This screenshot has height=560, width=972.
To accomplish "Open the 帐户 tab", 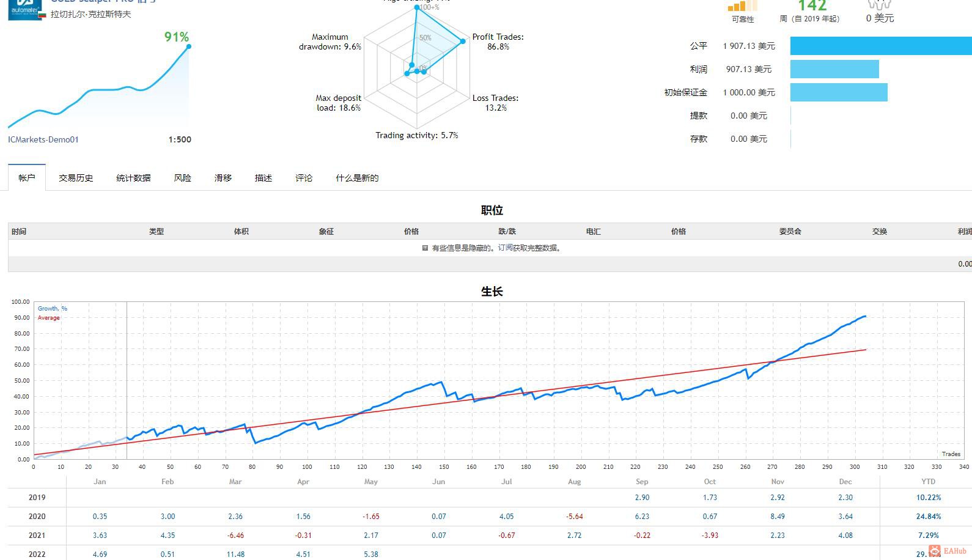I will pyautogui.click(x=27, y=178).
